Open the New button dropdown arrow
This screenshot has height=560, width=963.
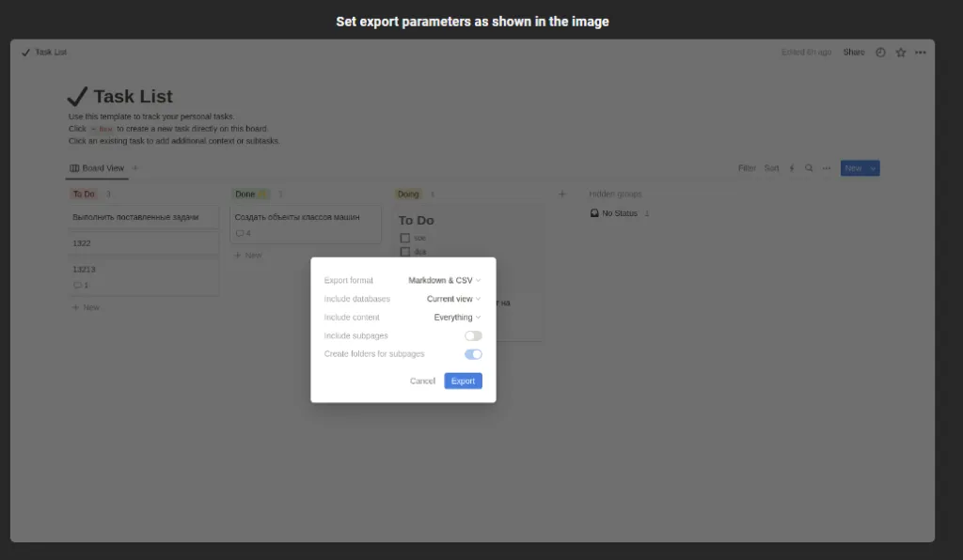[873, 167]
